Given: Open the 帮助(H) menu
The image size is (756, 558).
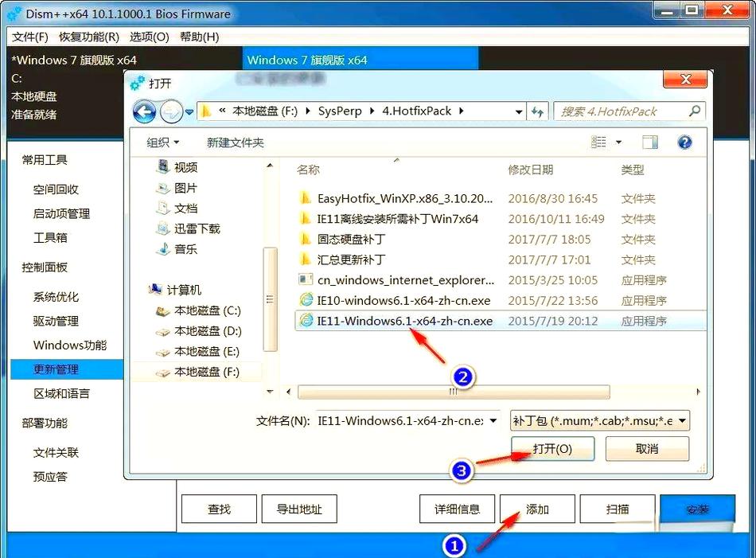Looking at the screenshot, I should point(199,37).
